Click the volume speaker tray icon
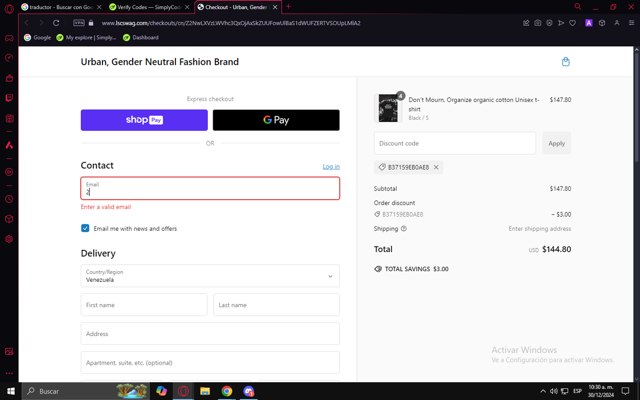This screenshot has height=400, width=640. point(554,391)
